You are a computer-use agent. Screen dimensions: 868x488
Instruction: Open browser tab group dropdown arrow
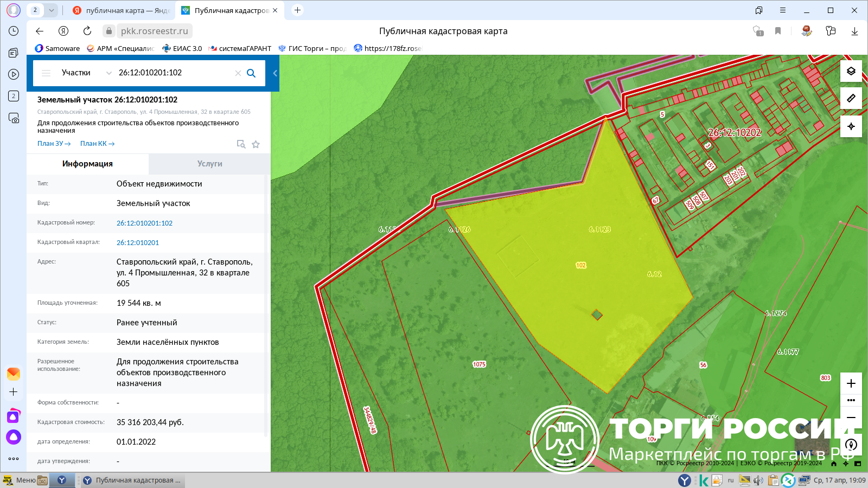[51, 10]
